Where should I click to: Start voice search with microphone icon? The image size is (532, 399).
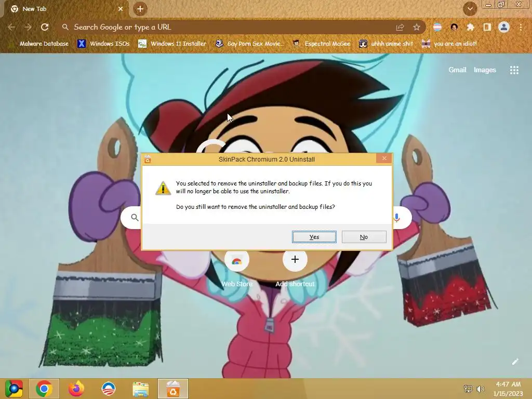[396, 218]
